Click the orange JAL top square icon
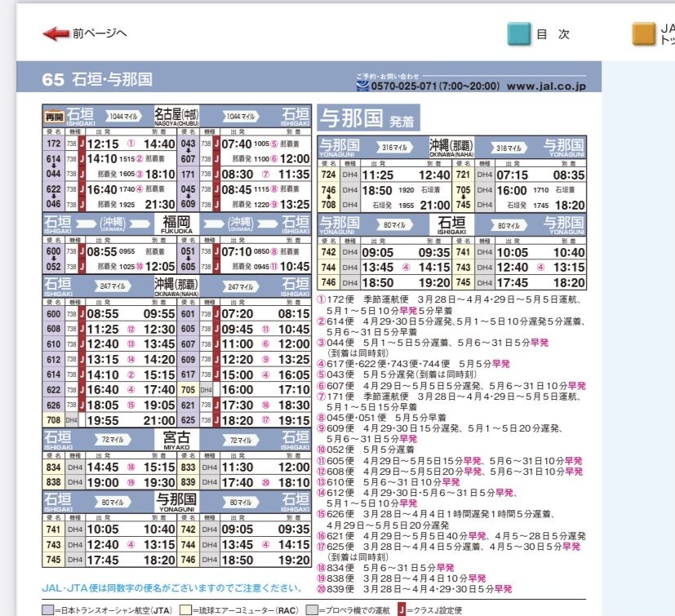Viewport: 675px width, 616px height. [643, 33]
